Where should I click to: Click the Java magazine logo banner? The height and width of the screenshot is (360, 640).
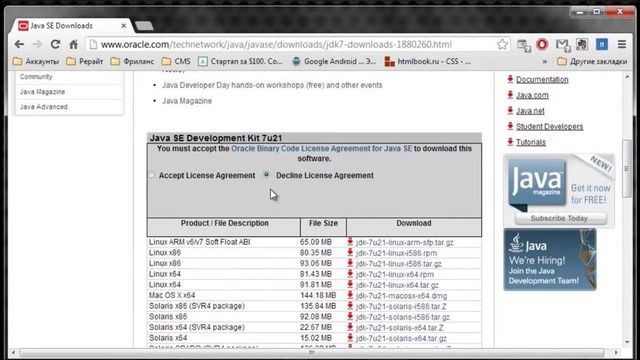click(536, 182)
